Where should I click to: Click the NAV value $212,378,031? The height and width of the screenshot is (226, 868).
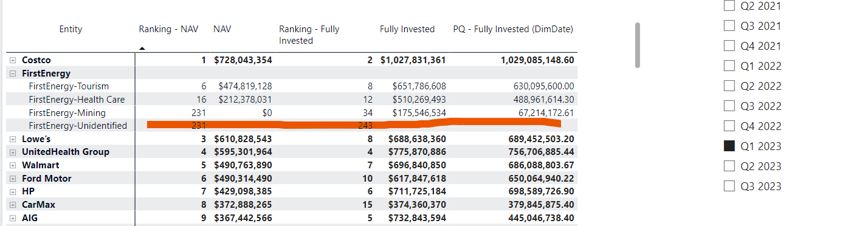tap(246, 100)
